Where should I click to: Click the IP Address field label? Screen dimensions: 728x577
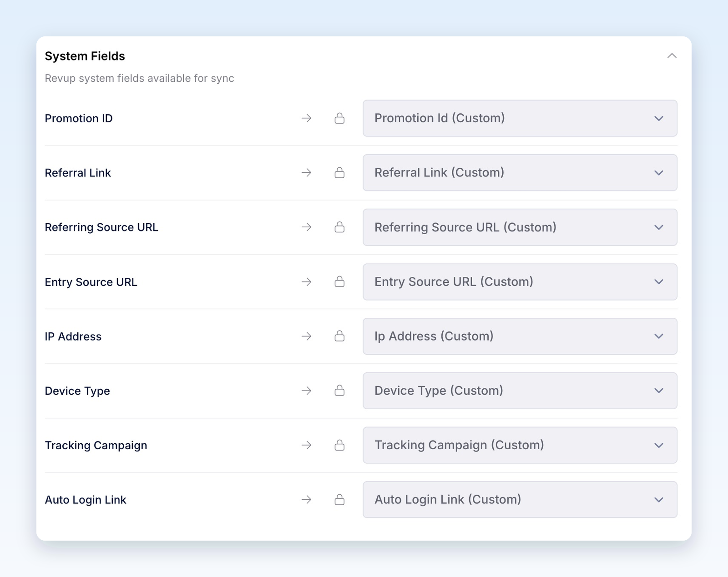pyautogui.click(x=73, y=336)
